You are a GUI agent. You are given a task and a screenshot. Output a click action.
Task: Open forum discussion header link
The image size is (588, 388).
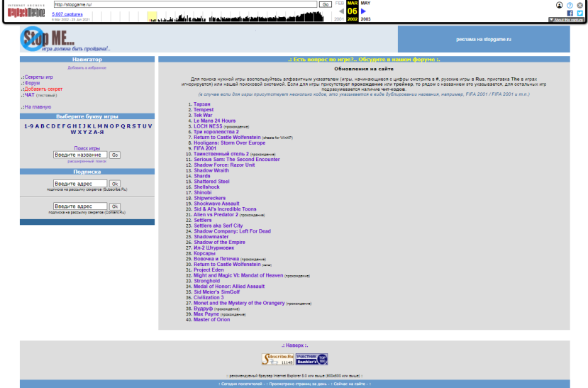(x=364, y=60)
